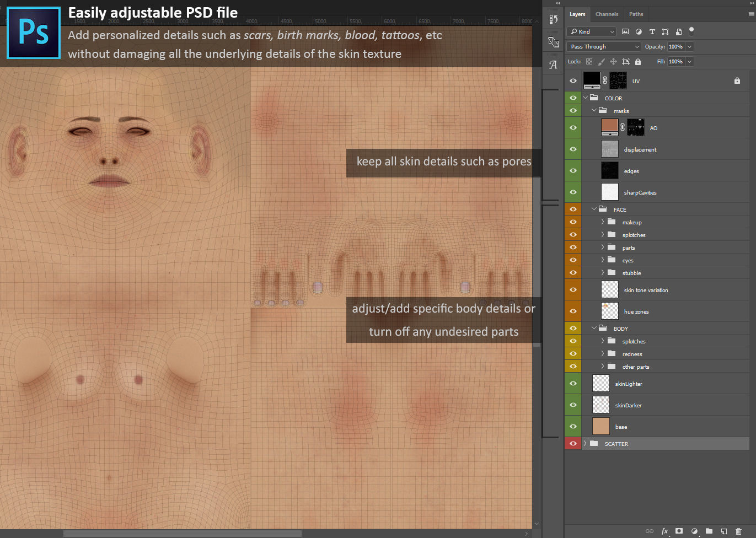Screen dimensions: 756x538
Task: Toggle visibility of SCATTER group
Action: coord(573,443)
